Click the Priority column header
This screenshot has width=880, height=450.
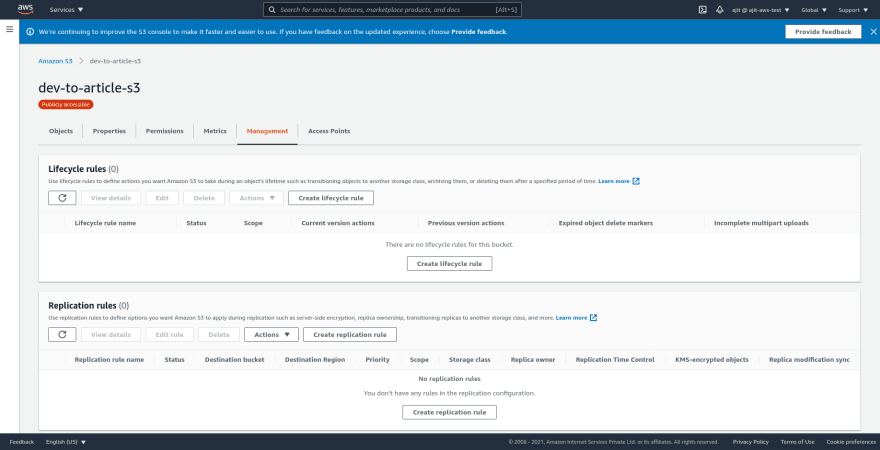click(377, 360)
